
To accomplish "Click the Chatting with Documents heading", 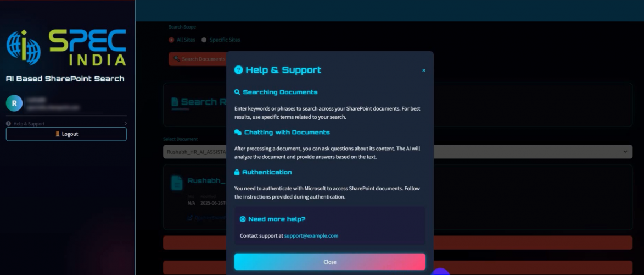I will 287,132.
